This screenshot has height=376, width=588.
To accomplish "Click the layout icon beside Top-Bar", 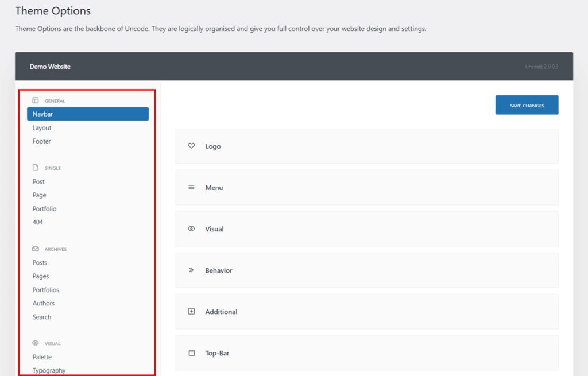I will 191,353.
